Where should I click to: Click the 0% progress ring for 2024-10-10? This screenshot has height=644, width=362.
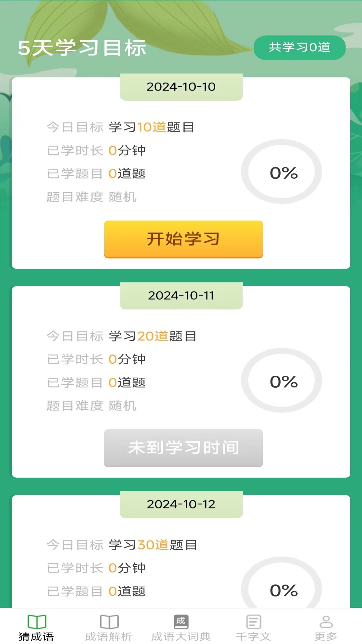[x=282, y=172]
